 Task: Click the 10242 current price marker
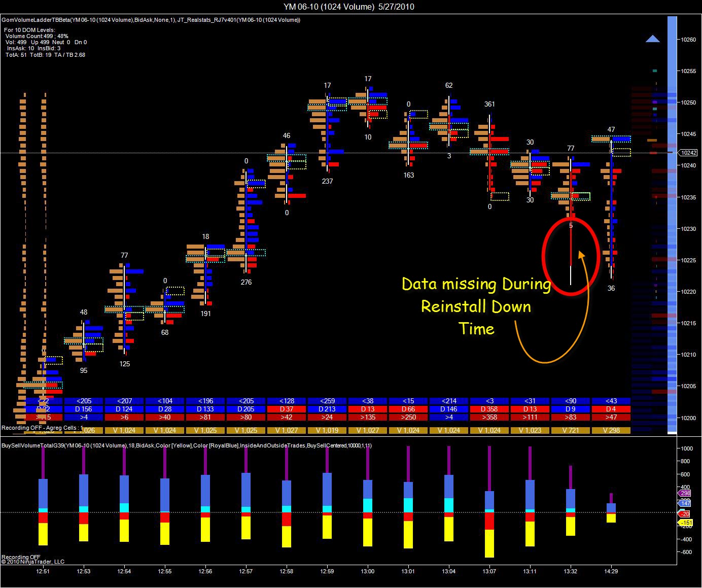pyautogui.click(x=688, y=153)
